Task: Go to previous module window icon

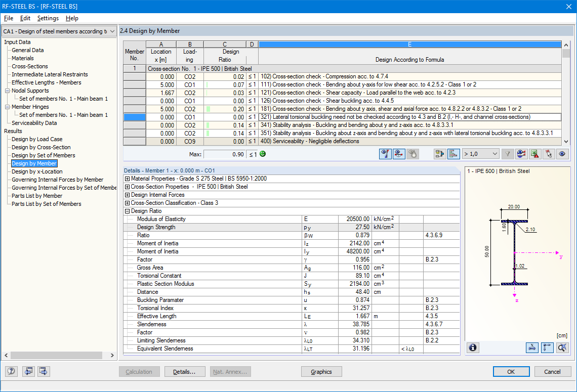Action: pos(28,371)
